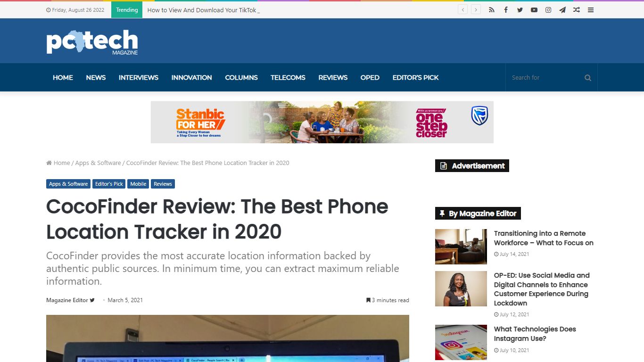Open the hamburger sidebar menu icon

[591, 10]
